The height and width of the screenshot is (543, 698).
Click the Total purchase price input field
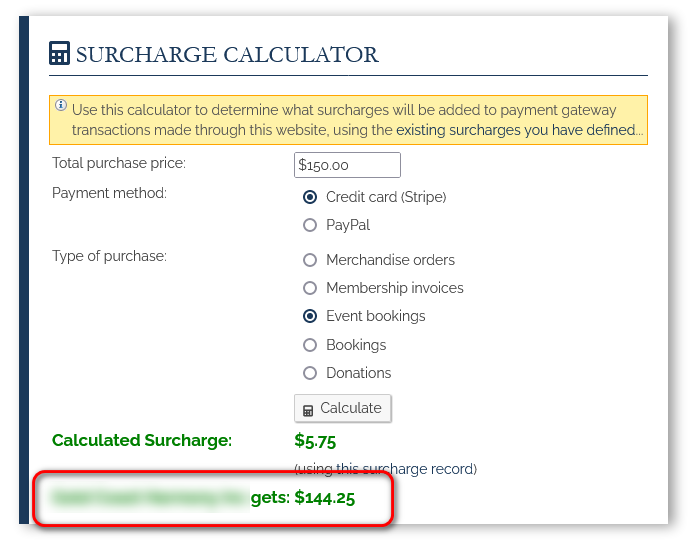(x=347, y=165)
